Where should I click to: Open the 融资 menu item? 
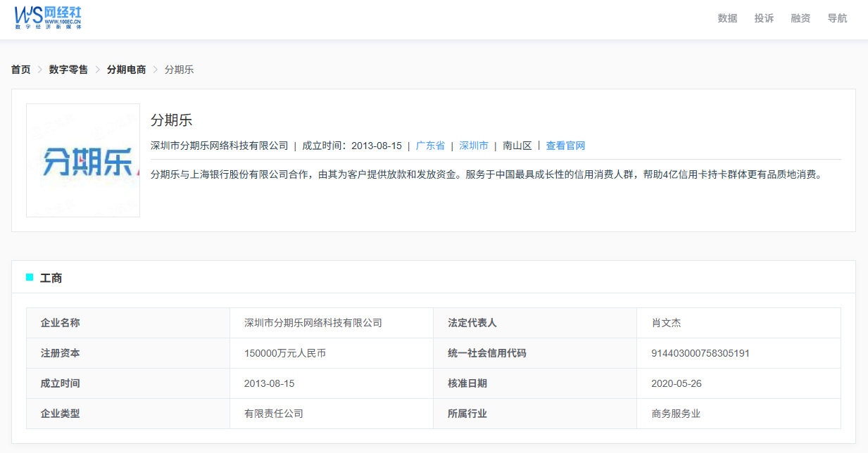point(800,18)
